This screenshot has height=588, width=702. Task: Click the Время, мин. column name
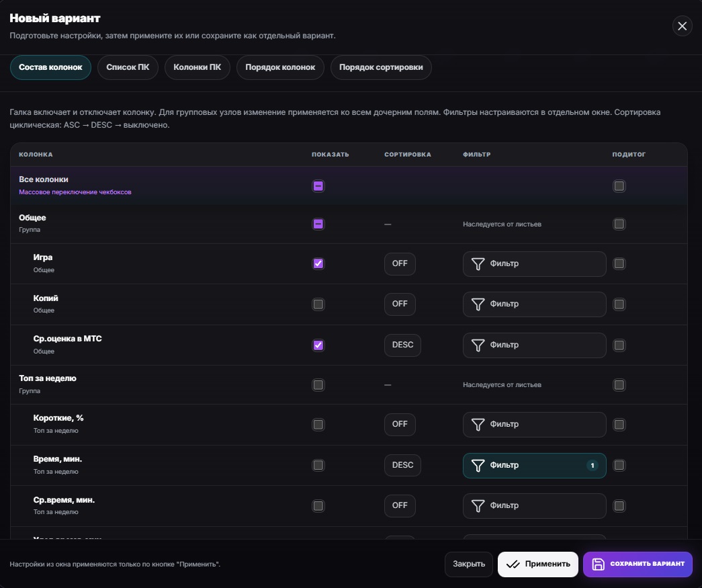(x=58, y=459)
